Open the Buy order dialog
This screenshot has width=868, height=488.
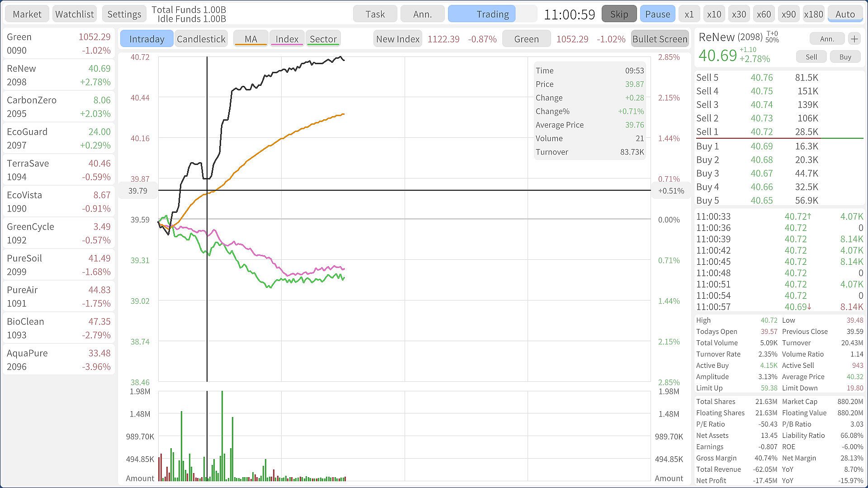pos(845,57)
